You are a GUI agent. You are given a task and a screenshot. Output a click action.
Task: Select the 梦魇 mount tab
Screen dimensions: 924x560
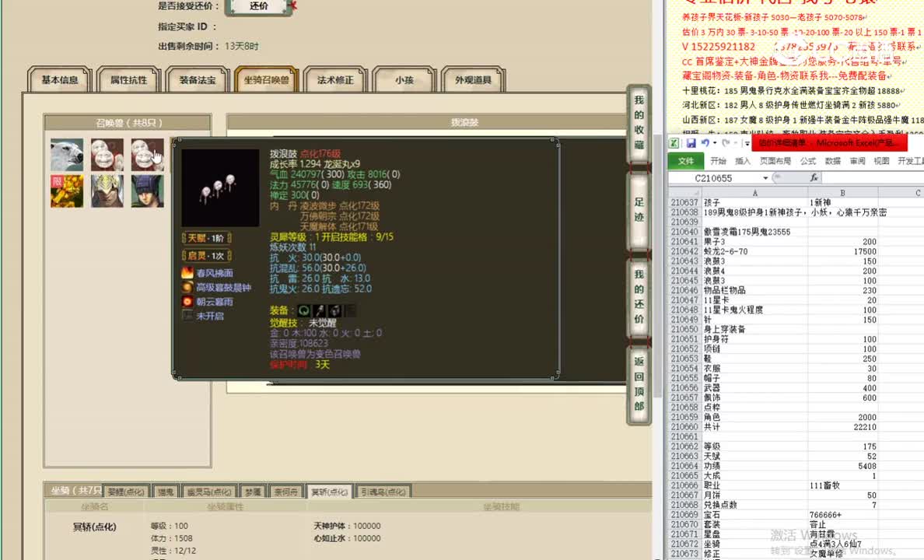[x=253, y=492]
